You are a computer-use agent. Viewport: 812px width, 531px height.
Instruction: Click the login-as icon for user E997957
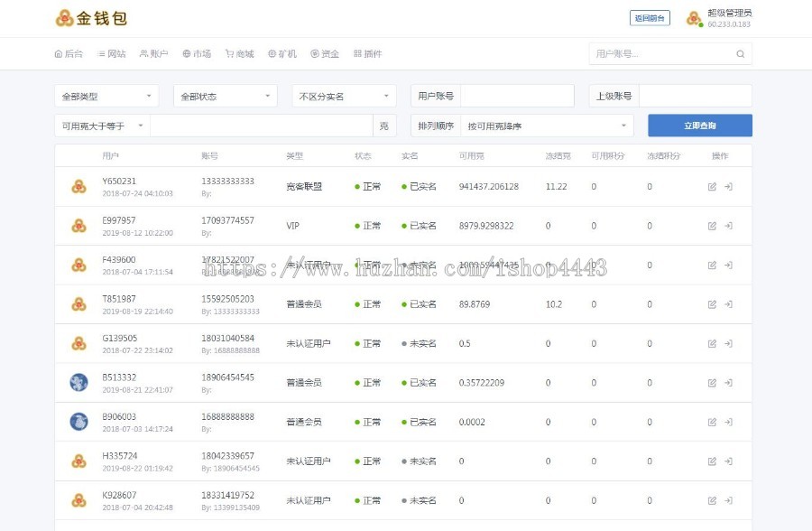tap(728, 226)
